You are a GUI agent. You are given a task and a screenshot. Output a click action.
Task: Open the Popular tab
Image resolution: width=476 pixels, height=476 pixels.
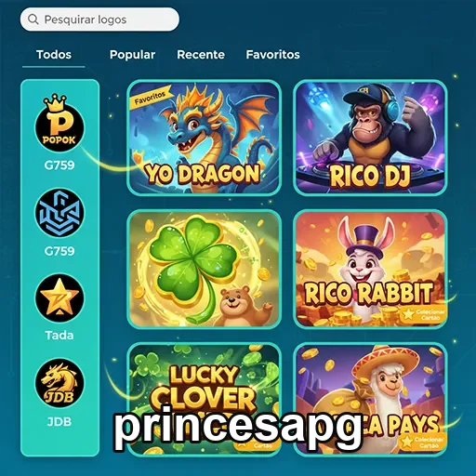[x=132, y=55]
